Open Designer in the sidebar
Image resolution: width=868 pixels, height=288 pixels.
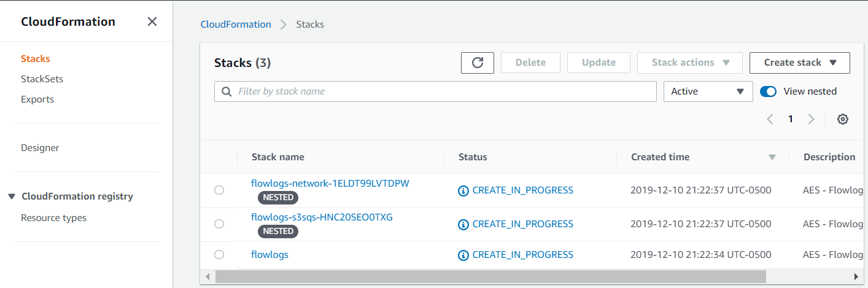pos(40,148)
